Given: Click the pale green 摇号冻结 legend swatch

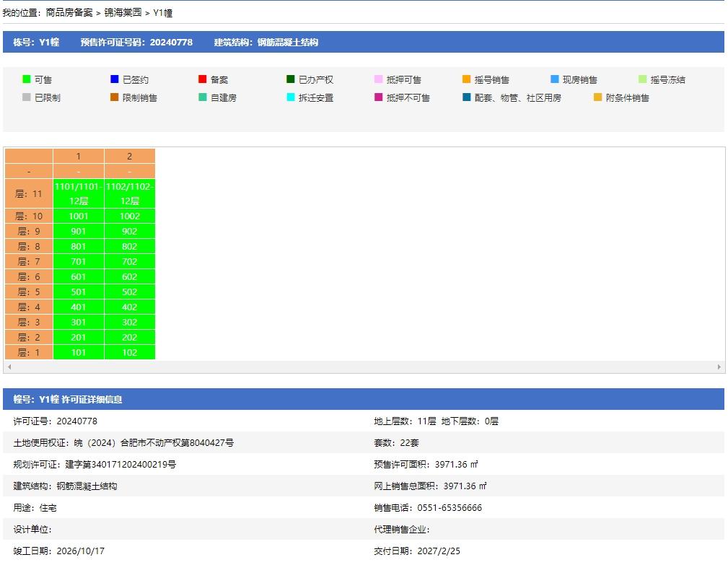Looking at the screenshot, I should 642,79.
